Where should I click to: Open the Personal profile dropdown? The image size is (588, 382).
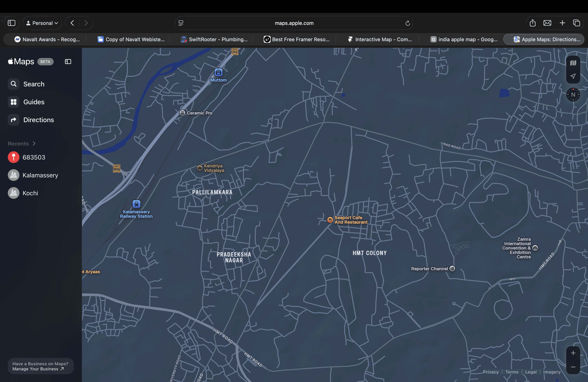pyautogui.click(x=42, y=23)
